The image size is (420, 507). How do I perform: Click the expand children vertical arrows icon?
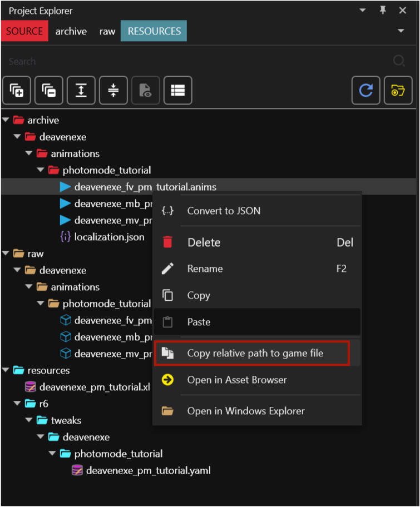(81, 90)
